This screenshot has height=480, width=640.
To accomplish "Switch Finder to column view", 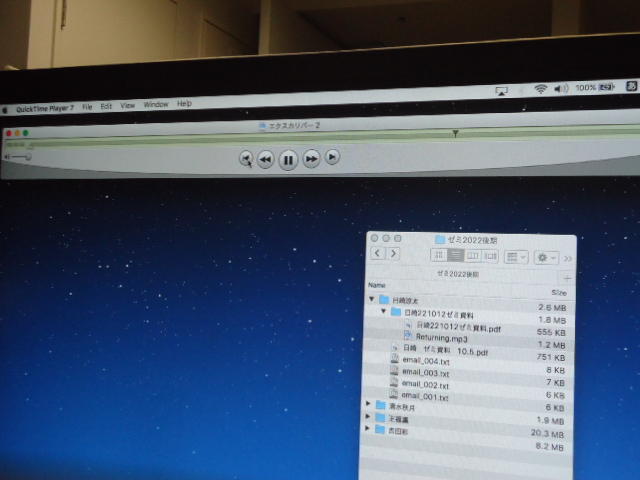I will [473, 256].
